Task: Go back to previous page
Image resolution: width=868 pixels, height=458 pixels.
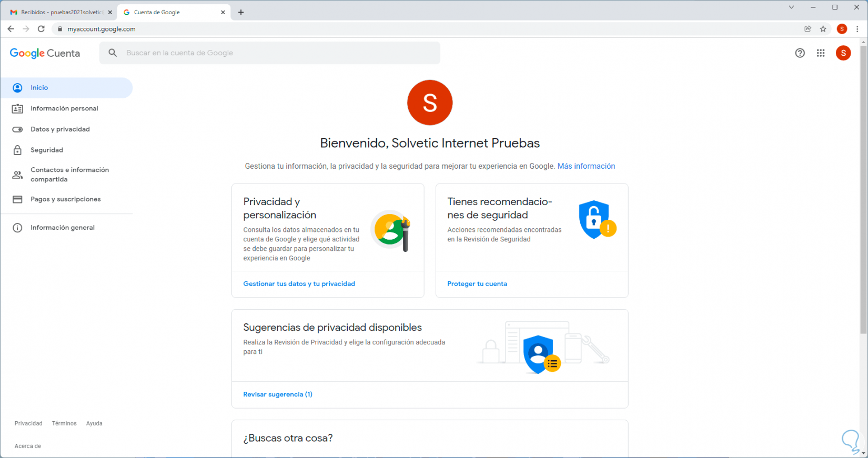Action: tap(11, 29)
